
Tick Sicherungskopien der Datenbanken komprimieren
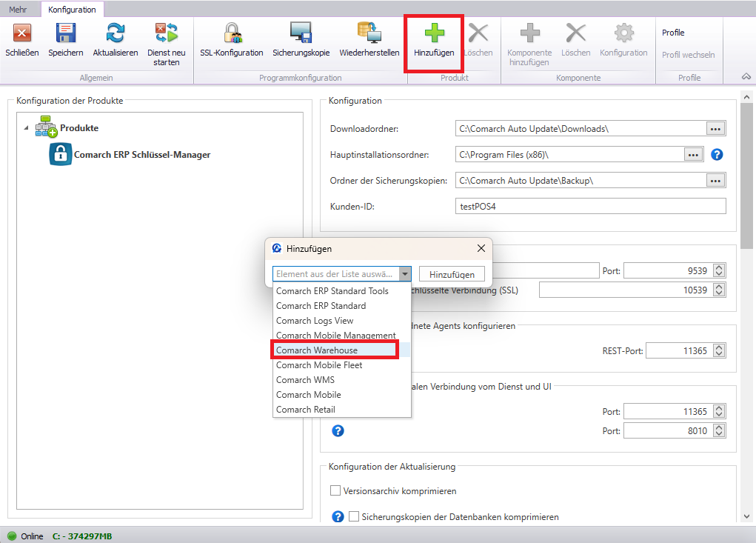point(354,516)
